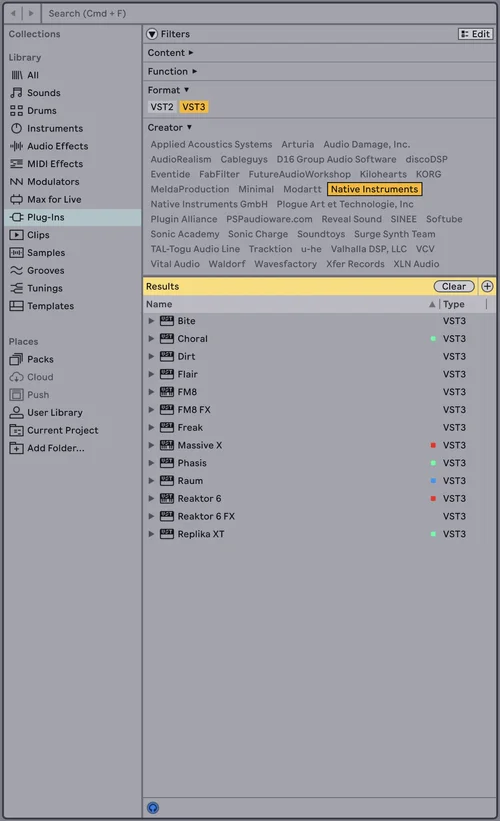This screenshot has width=500, height=821.
Task: Click the User Library person icon
Action: [x=17, y=413]
